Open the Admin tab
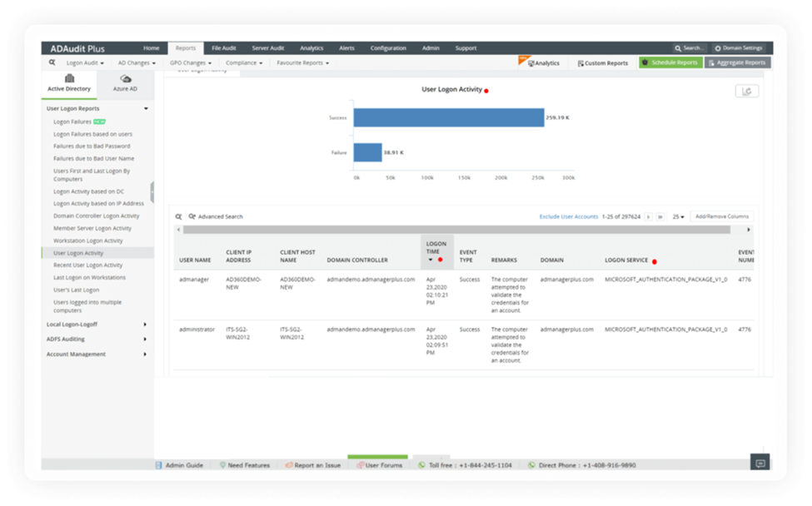The image size is (812, 506). tap(431, 48)
